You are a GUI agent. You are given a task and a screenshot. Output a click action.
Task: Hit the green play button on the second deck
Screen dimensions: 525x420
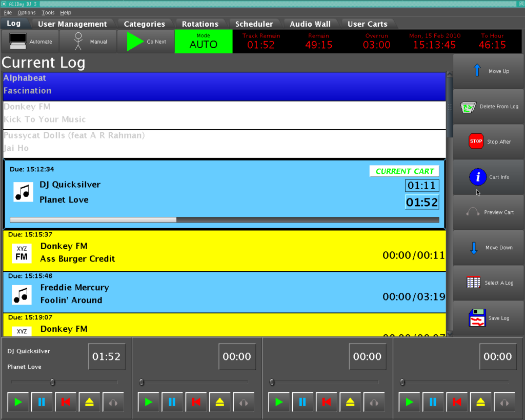[148, 402]
